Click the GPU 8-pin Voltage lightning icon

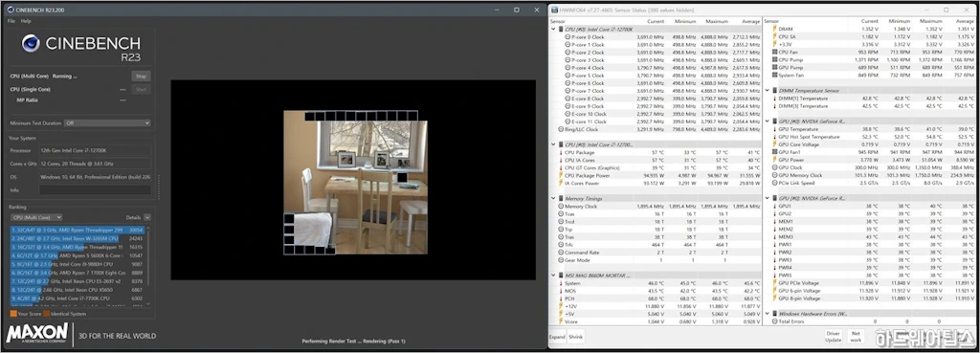click(x=775, y=298)
